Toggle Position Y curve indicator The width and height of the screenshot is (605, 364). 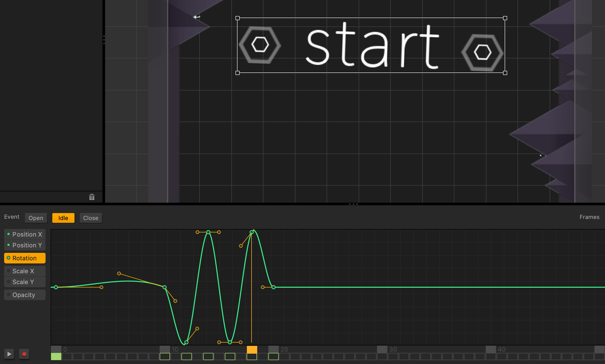point(9,245)
